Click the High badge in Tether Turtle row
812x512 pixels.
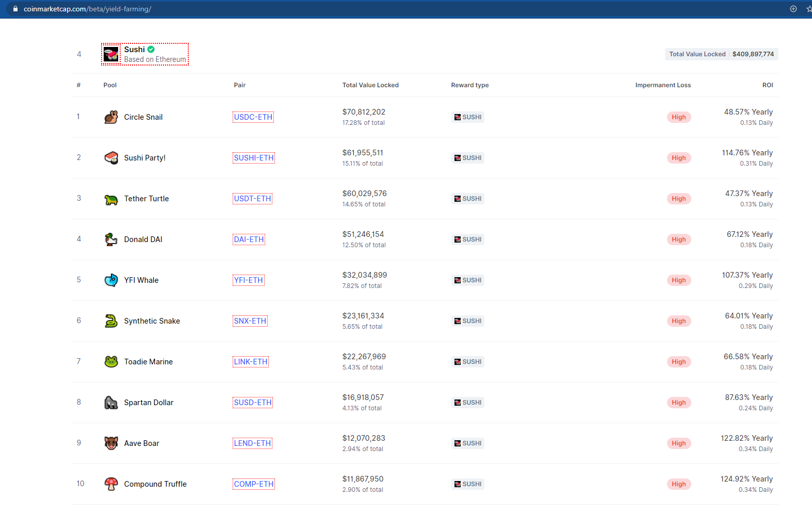point(679,199)
